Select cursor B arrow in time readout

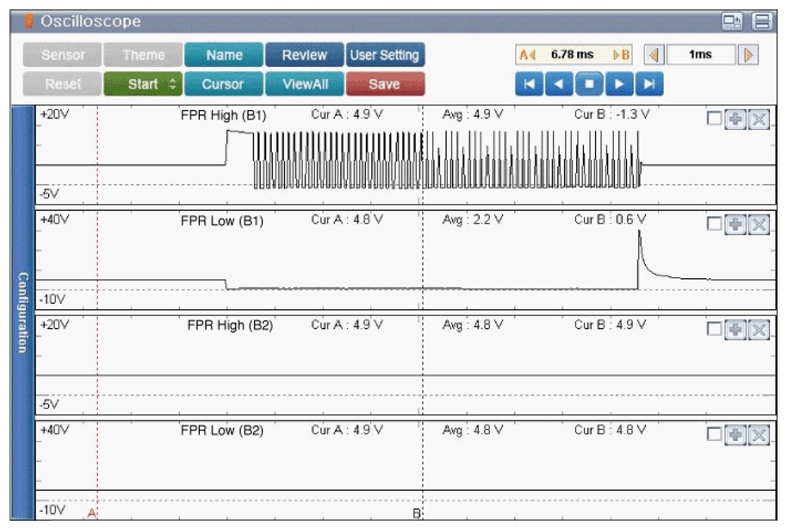click(621, 55)
